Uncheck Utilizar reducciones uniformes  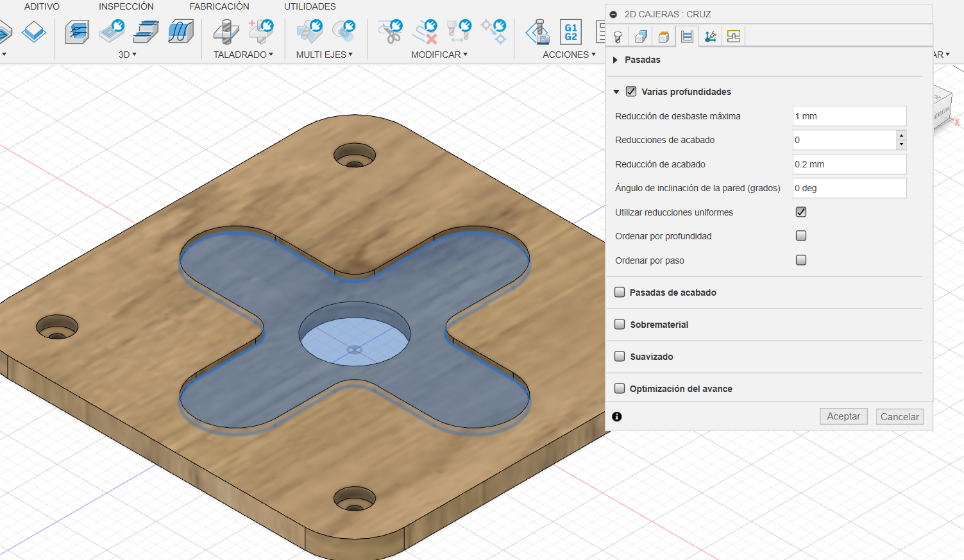click(801, 212)
